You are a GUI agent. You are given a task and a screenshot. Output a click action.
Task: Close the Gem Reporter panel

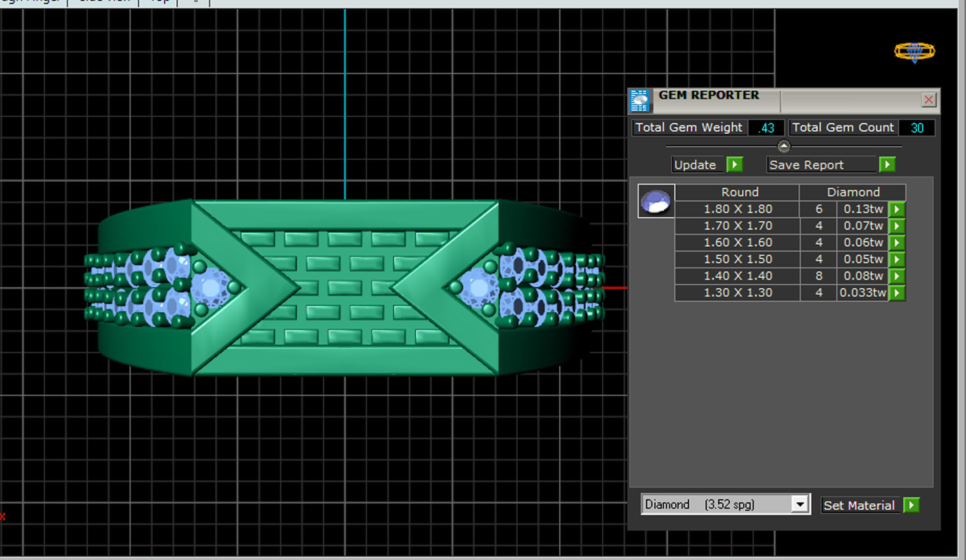928,100
